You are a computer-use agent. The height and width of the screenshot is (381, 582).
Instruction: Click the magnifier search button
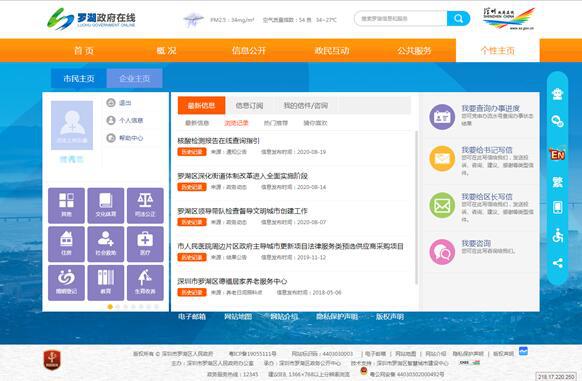coord(458,18)
